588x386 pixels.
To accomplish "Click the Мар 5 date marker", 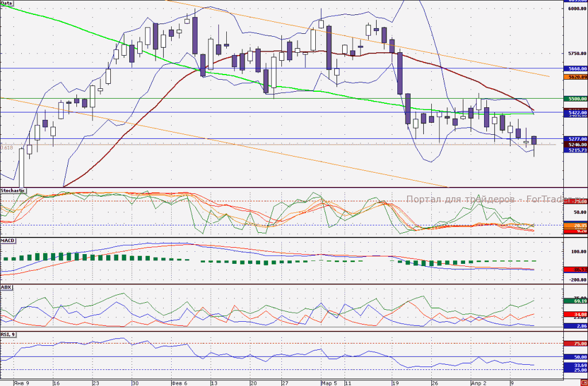I will [329, 383].
